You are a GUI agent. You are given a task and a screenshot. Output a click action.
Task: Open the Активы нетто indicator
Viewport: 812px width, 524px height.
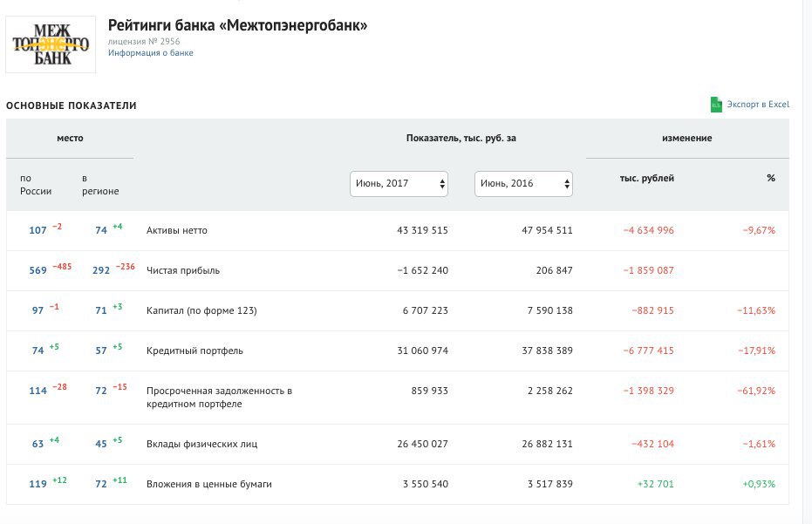(x=176, y=230)
